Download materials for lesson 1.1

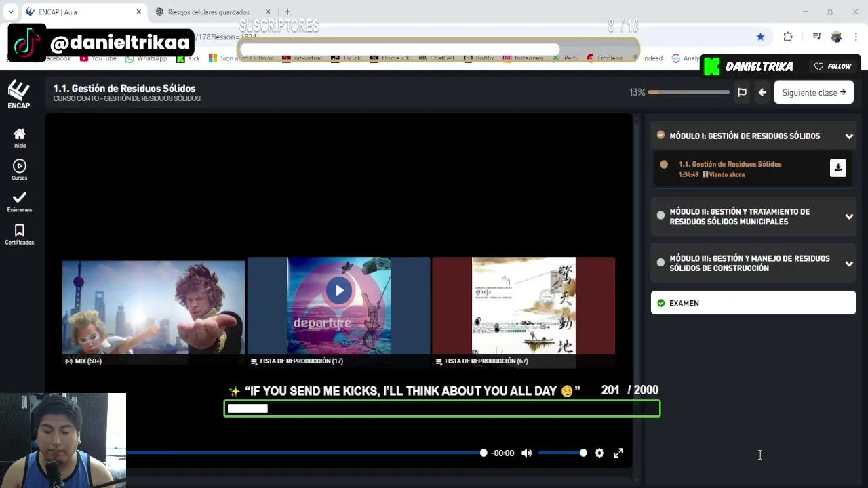tap(838, 168)
